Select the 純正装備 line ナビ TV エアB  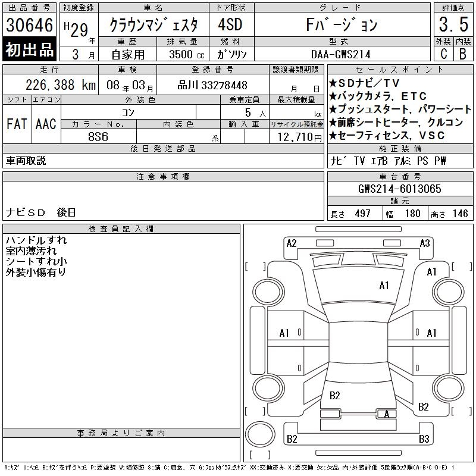click(359, 161)
